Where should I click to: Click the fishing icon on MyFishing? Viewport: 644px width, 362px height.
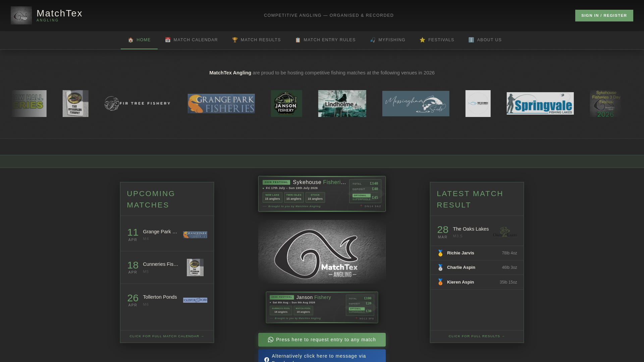(373, 40)
